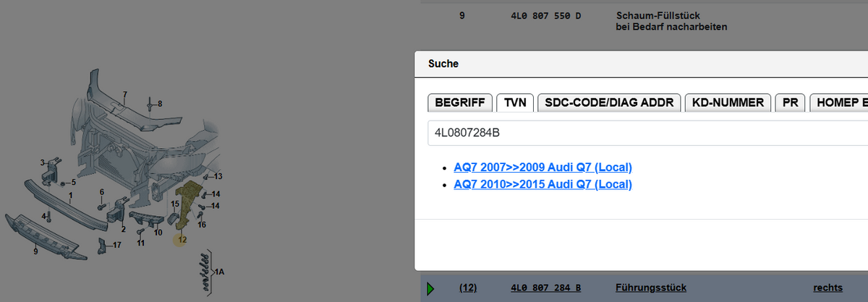Click callout number 8 bolt in diagram
This screenshot has width=868, height=302.
pos(160,103)
